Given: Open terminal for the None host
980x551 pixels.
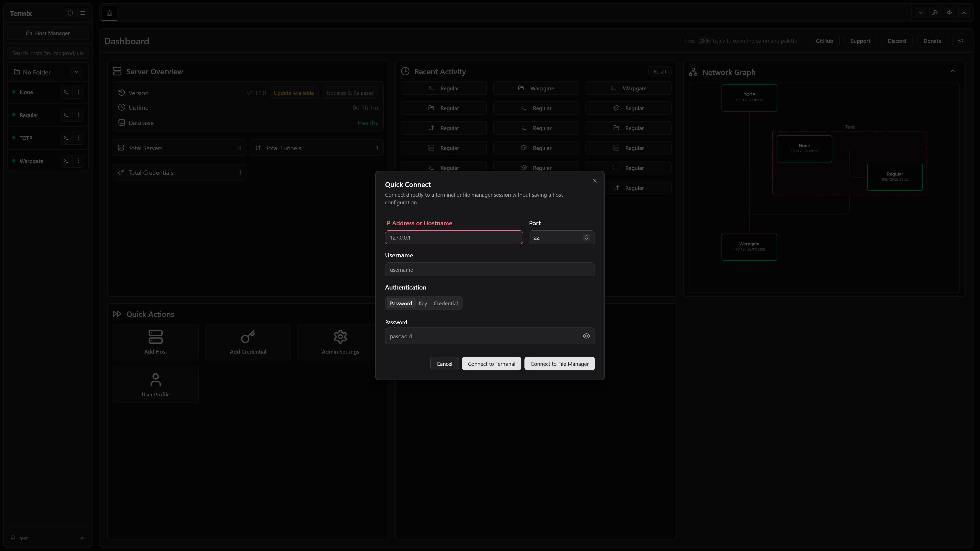Looking at the screenshot, I should pos(66,92).
